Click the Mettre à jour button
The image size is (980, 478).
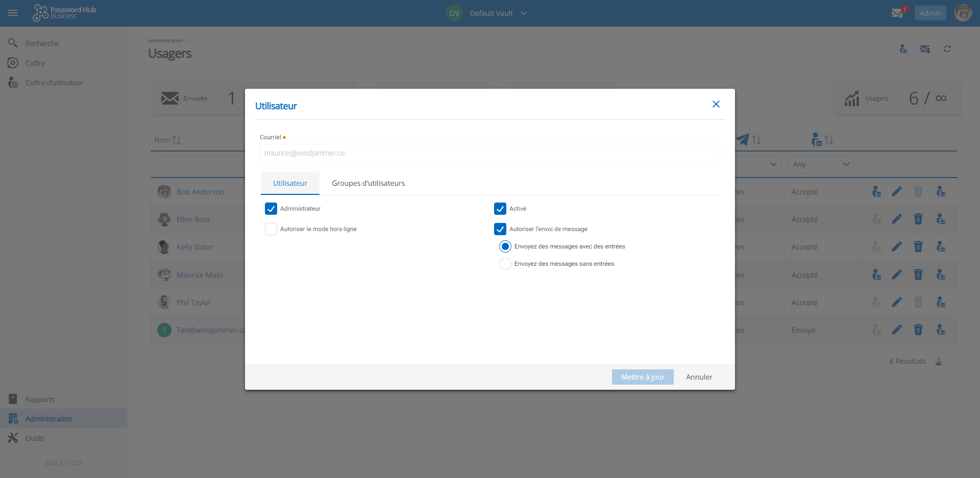(x=643, y=377)
